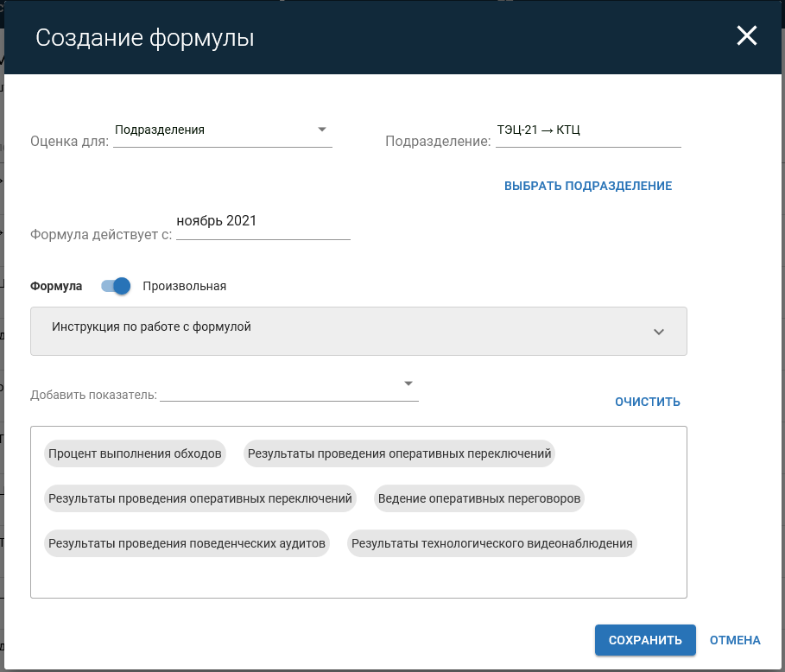This screenshot has width=785, height=672.
Task: Click the Подразделение field showing ТЭЦ-21 → КТЦ
Action: (x=588, y=134)
